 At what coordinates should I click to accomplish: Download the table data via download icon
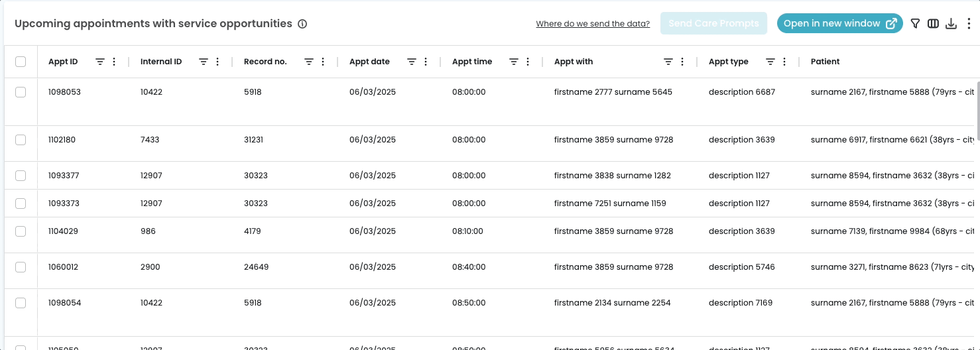[951, 24]
